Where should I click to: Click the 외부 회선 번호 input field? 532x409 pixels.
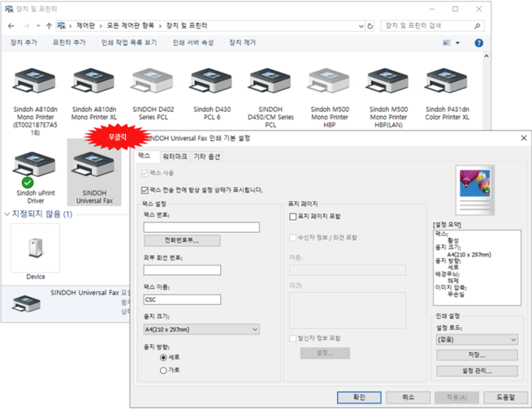pos(182,270)
